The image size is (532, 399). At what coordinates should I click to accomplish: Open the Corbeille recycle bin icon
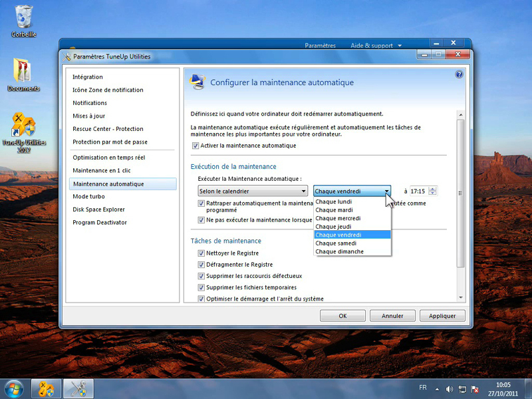23,21
